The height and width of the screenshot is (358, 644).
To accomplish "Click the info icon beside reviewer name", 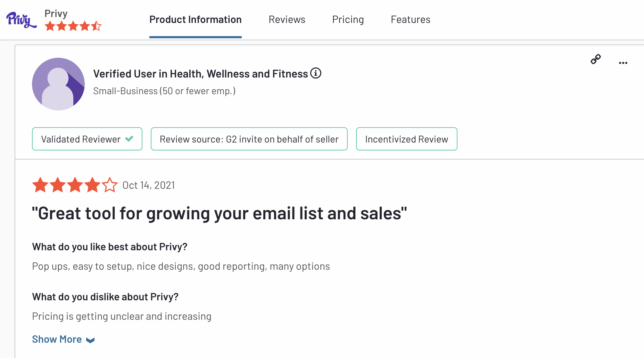I will click(x=316, y=73).
